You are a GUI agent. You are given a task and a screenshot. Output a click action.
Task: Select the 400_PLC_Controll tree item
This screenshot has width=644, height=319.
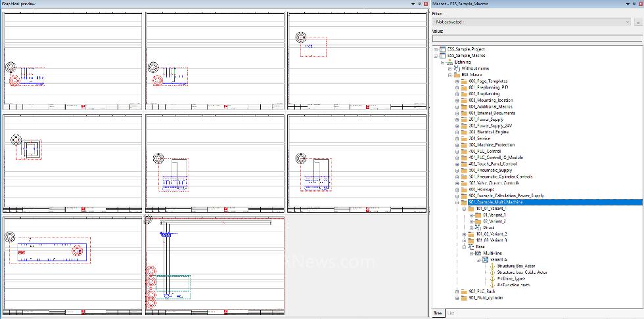(488, 152)
